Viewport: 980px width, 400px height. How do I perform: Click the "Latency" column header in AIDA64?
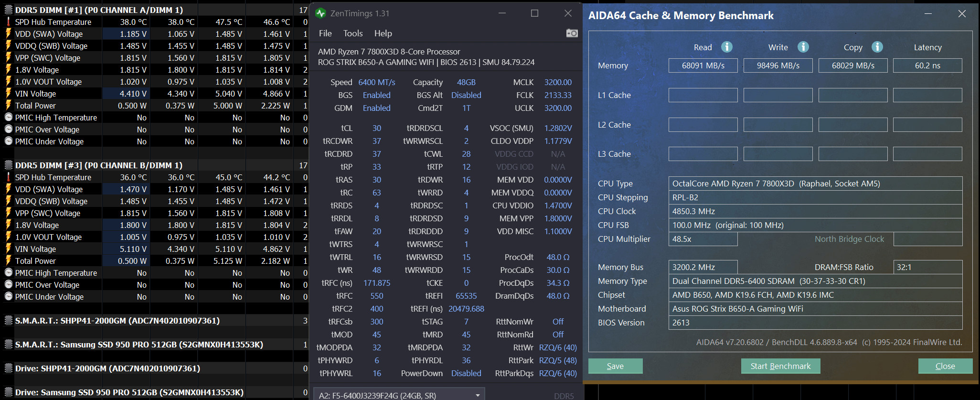pos(927,47)
